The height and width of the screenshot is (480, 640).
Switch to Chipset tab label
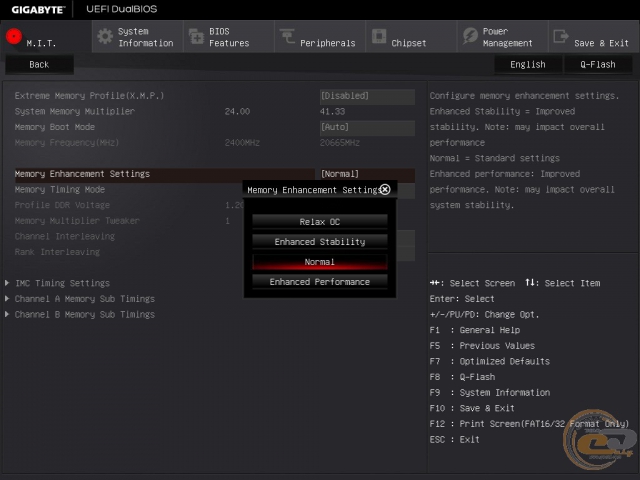click(409, 43)
